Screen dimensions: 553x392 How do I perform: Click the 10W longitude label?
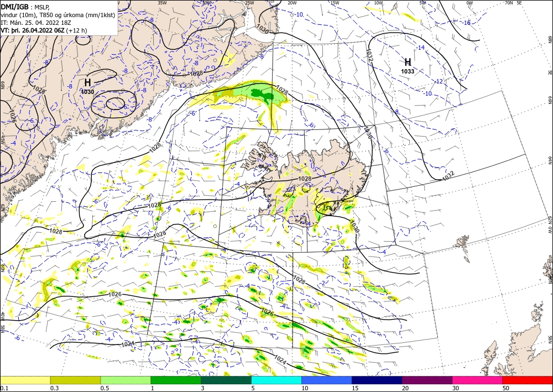378,3
